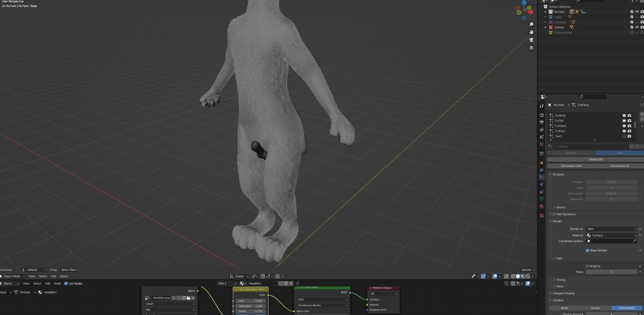Open the Object Data mesh properties tab
This screenshot has height=315, width=644.
click(x=542, y=199)
